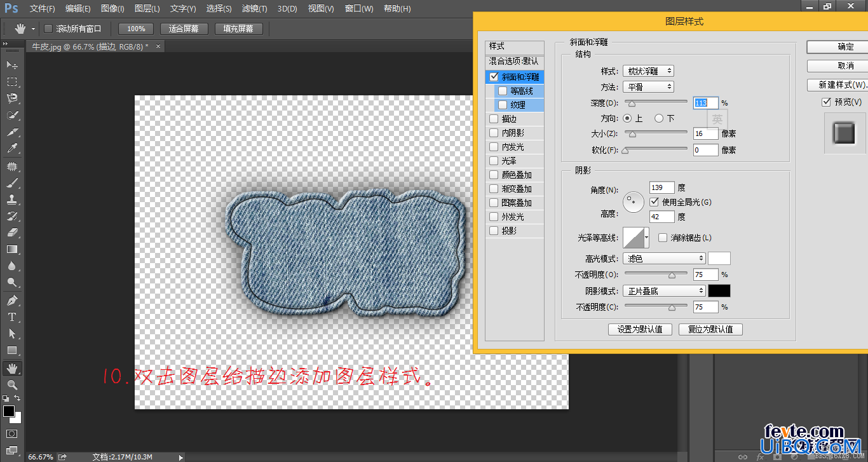Select the Gradient tool
The width and height of the screenshot is (868, 462).
(12, 249)
